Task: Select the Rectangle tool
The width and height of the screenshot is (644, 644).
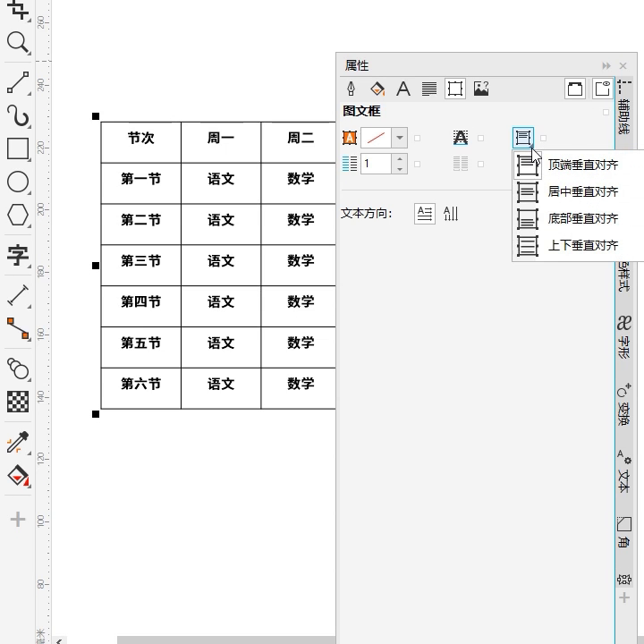Action: pos(18,148)
